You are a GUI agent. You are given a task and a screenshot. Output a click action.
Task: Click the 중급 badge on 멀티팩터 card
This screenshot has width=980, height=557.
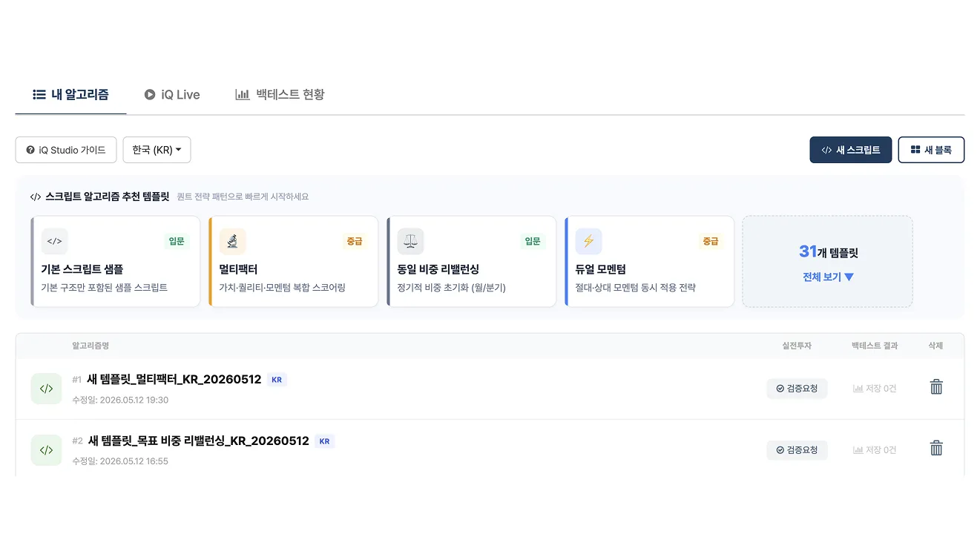tap(355, 241)
